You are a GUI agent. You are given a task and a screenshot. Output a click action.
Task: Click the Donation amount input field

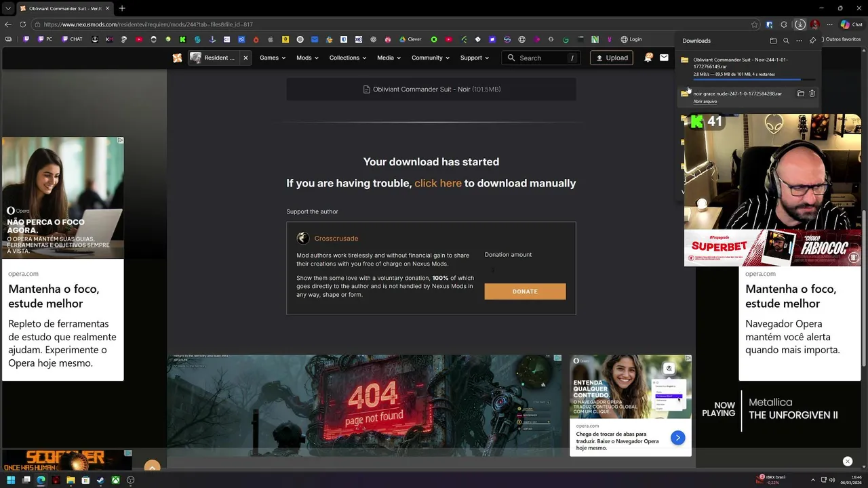click(x=525, y=270)
